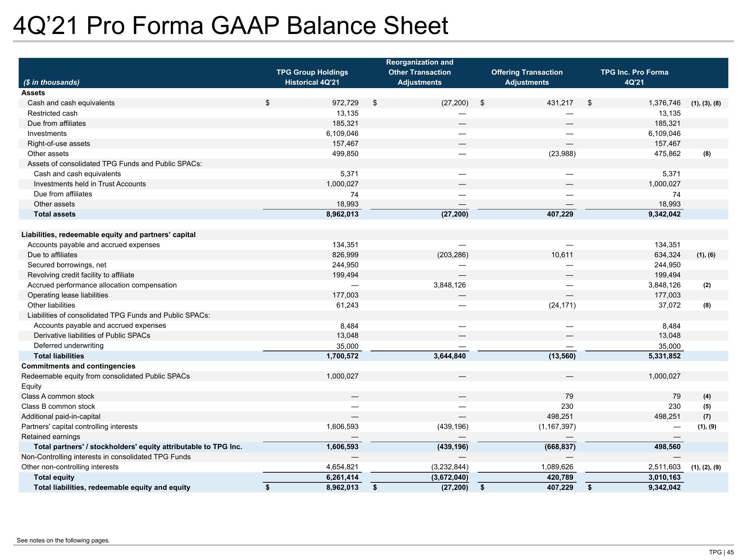
Task: Select the 'Total equity' row label
Action: (54, 477)
